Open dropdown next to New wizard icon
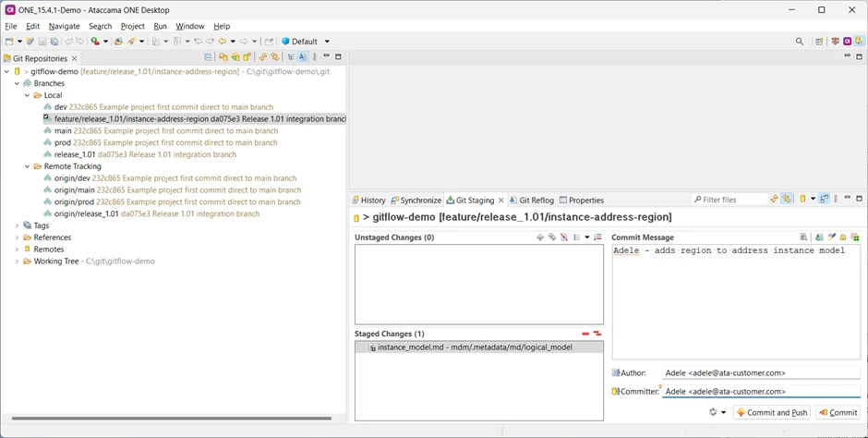Viewport: 868px width, 438px height. click(x=20, y=42)
